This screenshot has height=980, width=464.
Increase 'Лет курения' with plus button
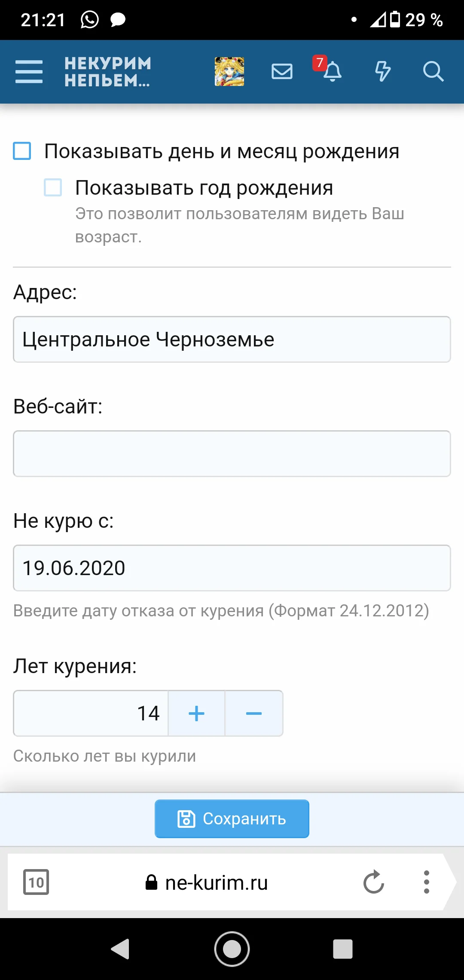[196, 713]
